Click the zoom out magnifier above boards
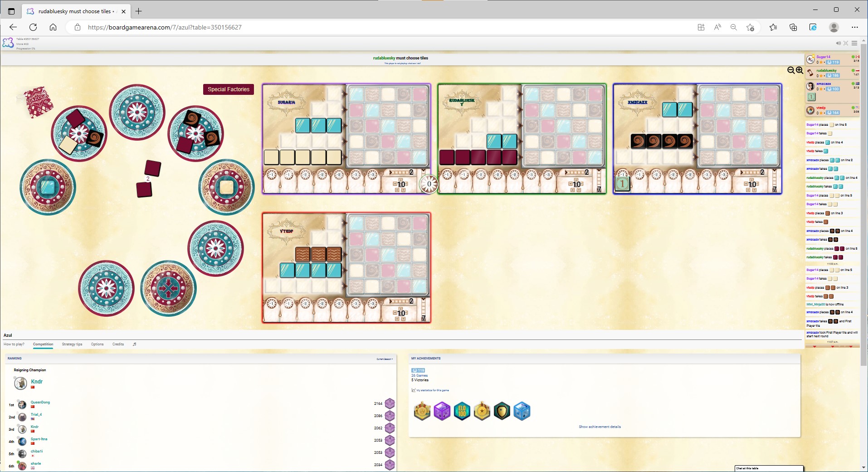868x472 pixels. pos(791,70)
